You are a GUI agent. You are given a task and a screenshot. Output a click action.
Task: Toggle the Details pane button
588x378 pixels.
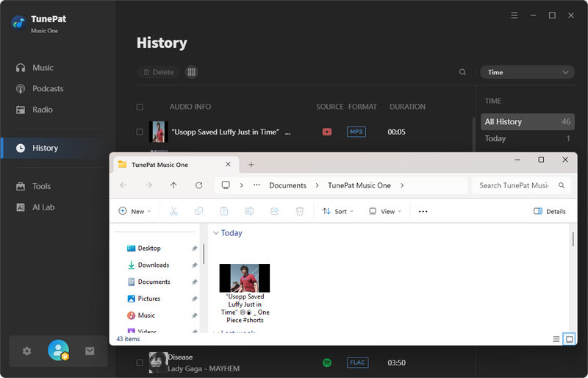[549, 211]
